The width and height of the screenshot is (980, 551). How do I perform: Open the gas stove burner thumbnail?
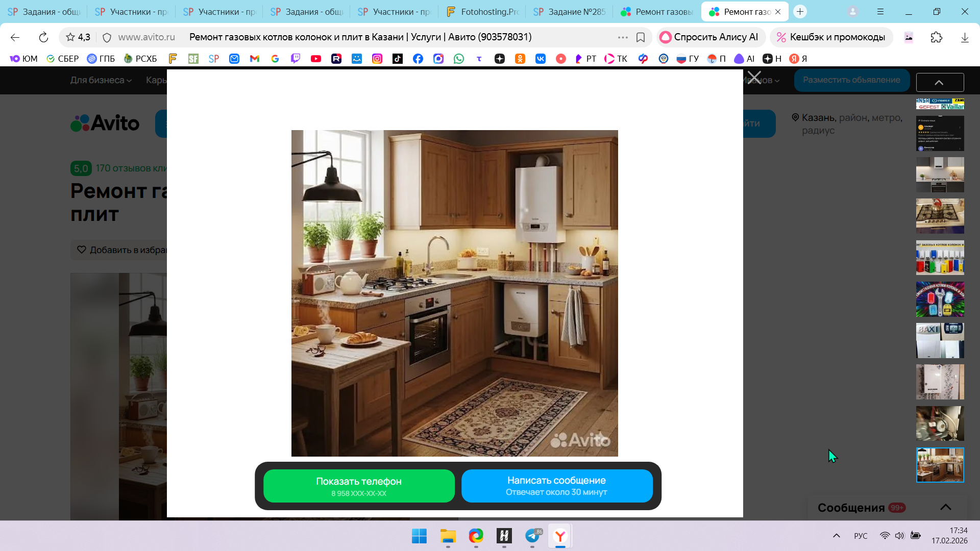point(940,216)
